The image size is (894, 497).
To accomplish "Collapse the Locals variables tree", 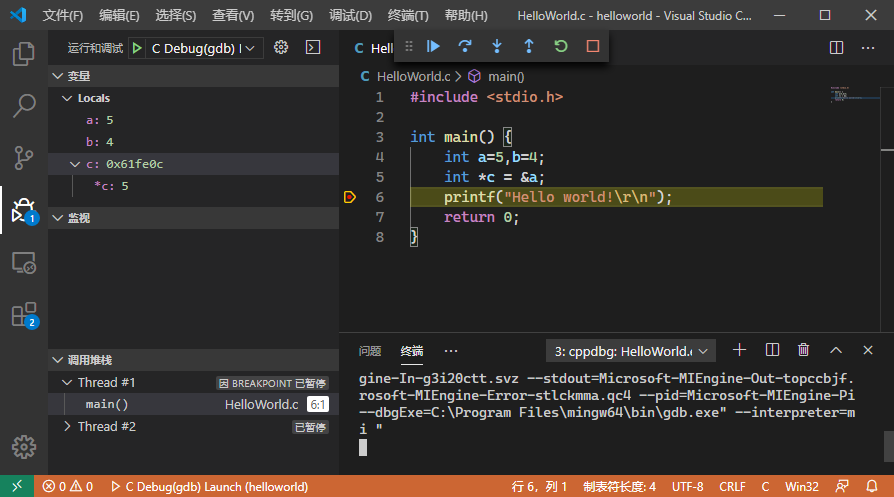I will click(67, 98).
